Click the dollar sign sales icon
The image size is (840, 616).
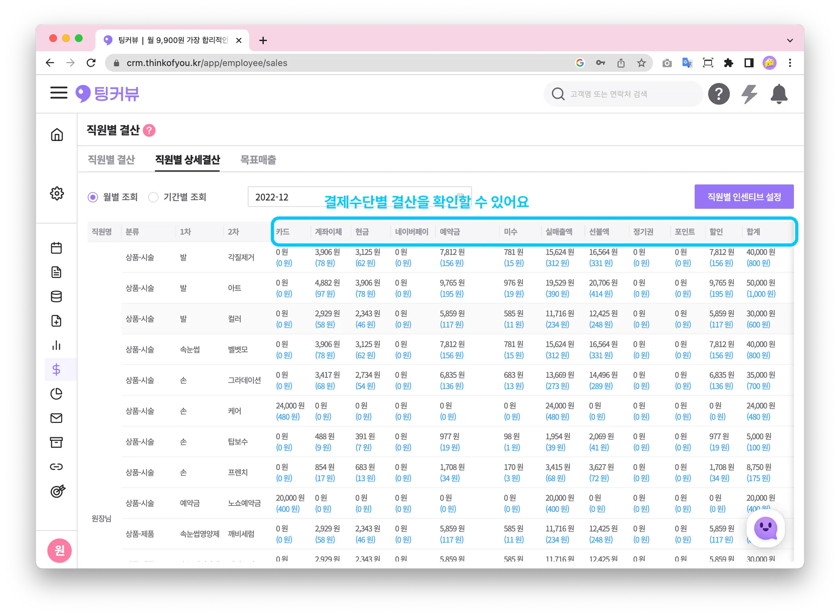(x=56, y=370)
